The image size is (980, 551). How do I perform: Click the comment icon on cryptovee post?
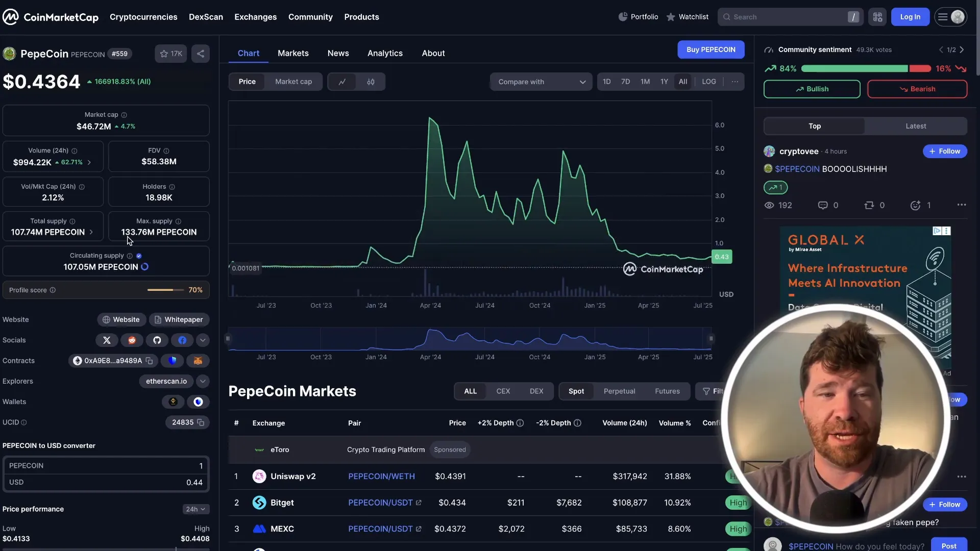pyautogui.click(x=823, y=205)
